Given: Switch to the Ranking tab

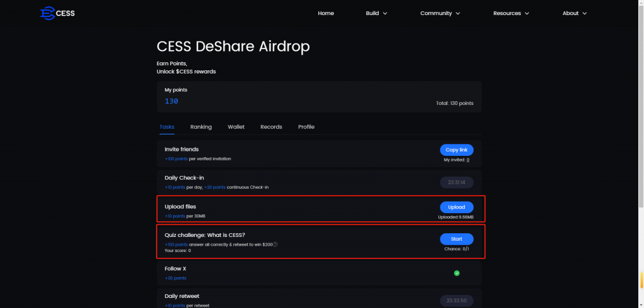Looking at the screenshot, I should (x=201, y=127).
